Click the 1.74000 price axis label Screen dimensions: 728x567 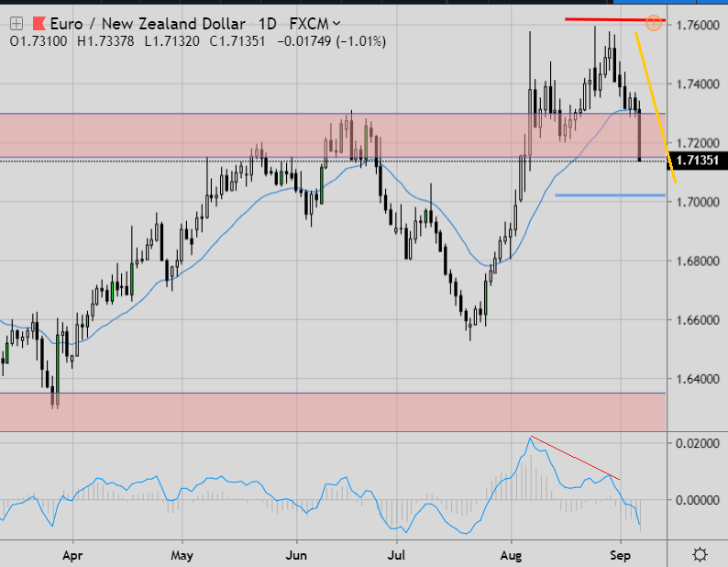pyautogui.click(x=698, y=84)
